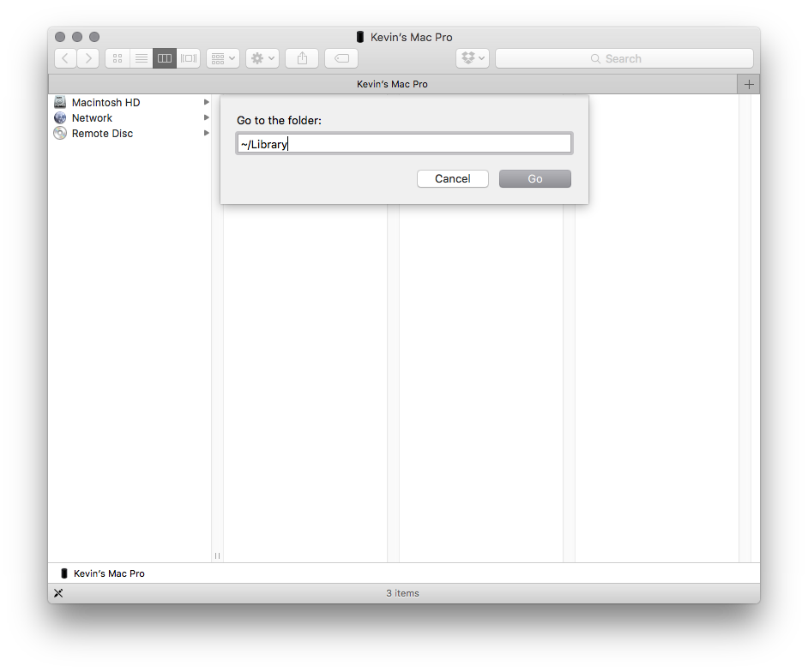The width and height of the screenshot is (808, 672).
Task: Expand Macintosh HD arrow
Action: (206, 102)
